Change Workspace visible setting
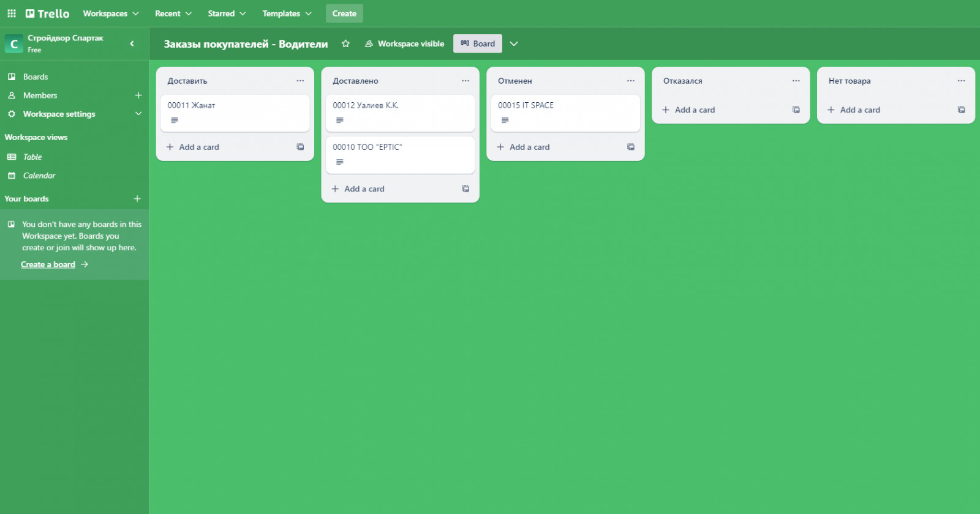Viewport: 980px width, 514px height. point(404,43)
